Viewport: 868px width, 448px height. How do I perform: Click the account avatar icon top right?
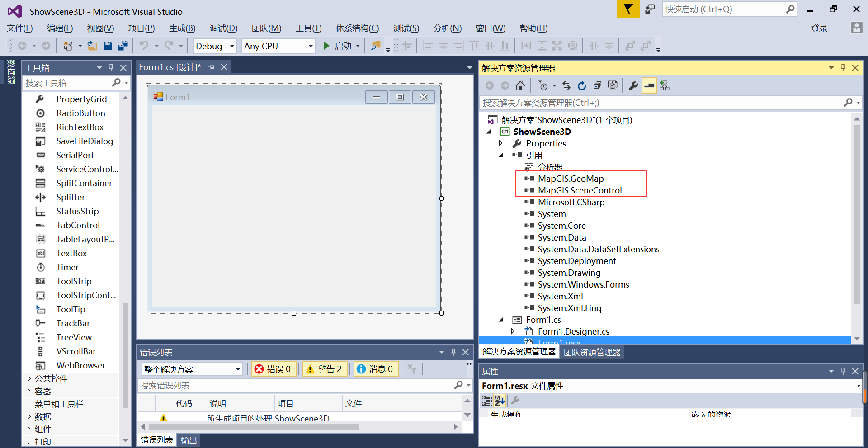[x=856, y=28]
